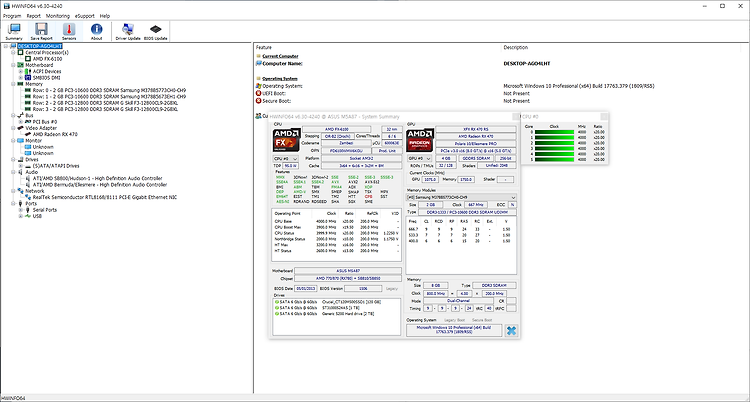Select AMD FX-6100 in the tree
Screen dimensions: 750x402
[47, 58]
